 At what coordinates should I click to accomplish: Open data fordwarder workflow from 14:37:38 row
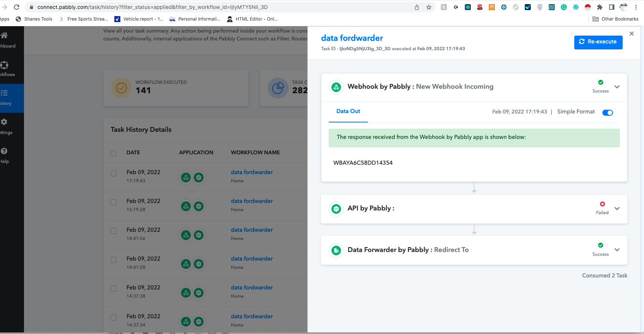click(252, 288)
